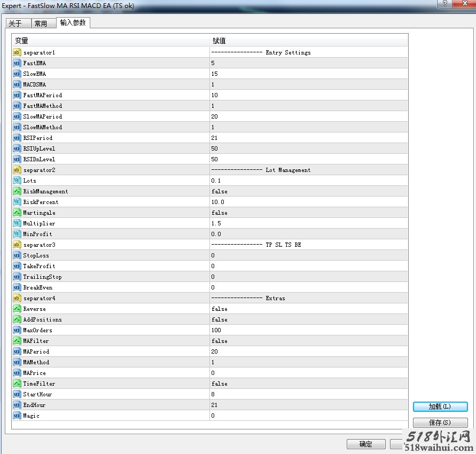476x454 pixels.
Task: Confirm with the 确定 button
Action: 366,444
